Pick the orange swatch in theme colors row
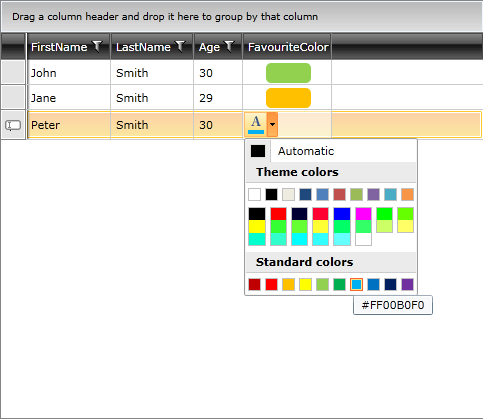 pos(407,194)
